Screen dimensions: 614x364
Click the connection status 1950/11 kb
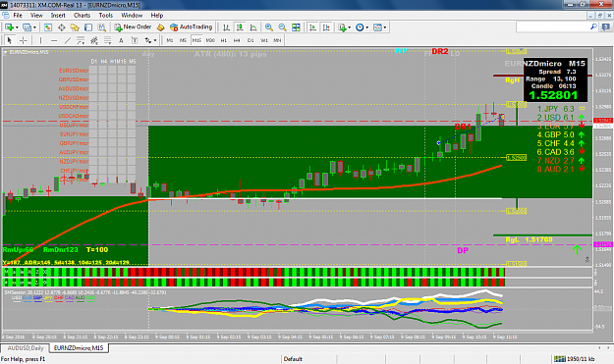pos(575,359)
